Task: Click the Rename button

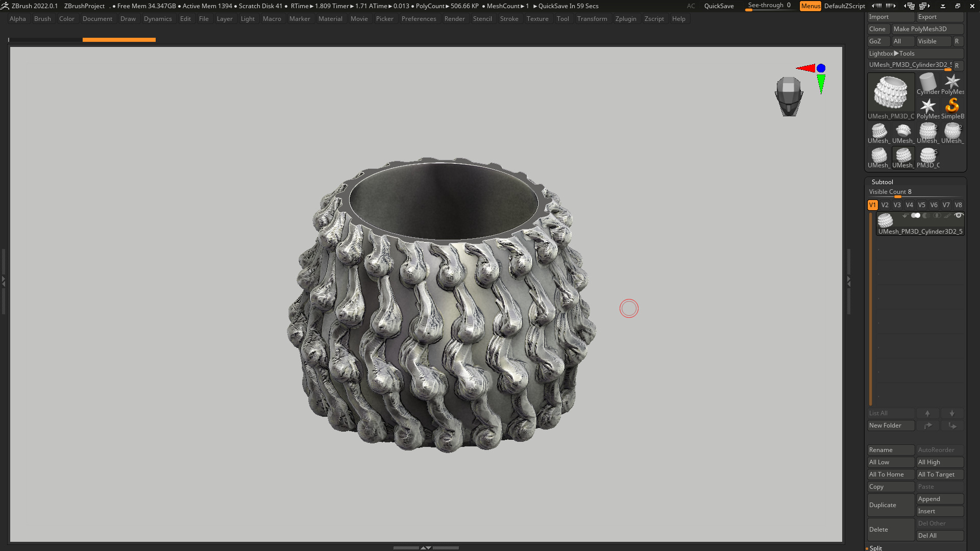Action: coord(891,450)
